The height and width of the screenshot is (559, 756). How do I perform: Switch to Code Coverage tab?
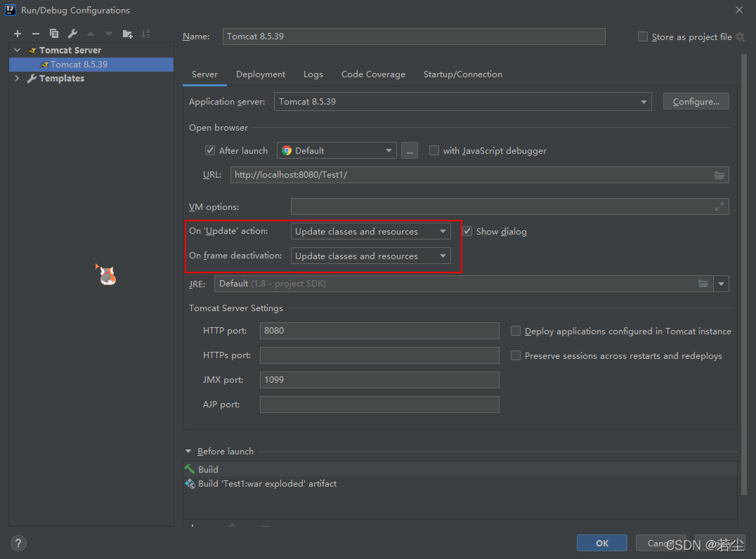(373, 74)
